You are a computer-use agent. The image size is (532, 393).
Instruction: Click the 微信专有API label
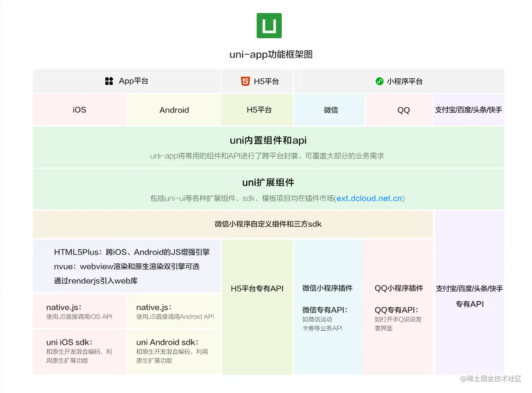[x=325, y=310]
